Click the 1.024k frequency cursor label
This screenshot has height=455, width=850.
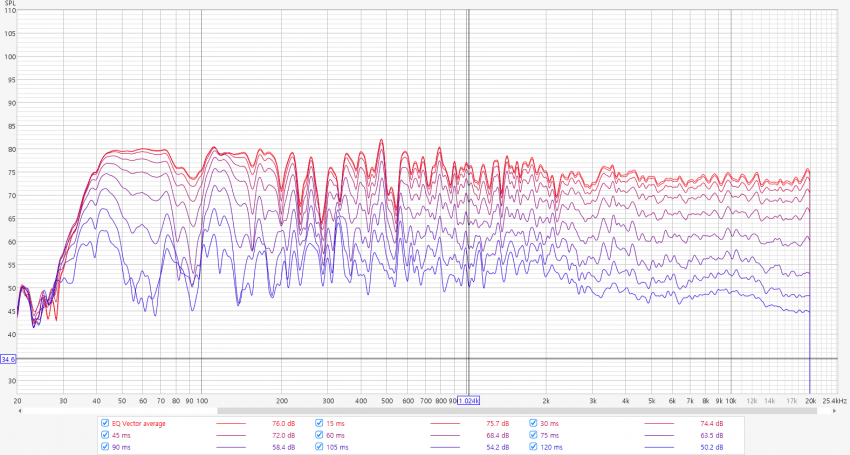tap(469, 400)
